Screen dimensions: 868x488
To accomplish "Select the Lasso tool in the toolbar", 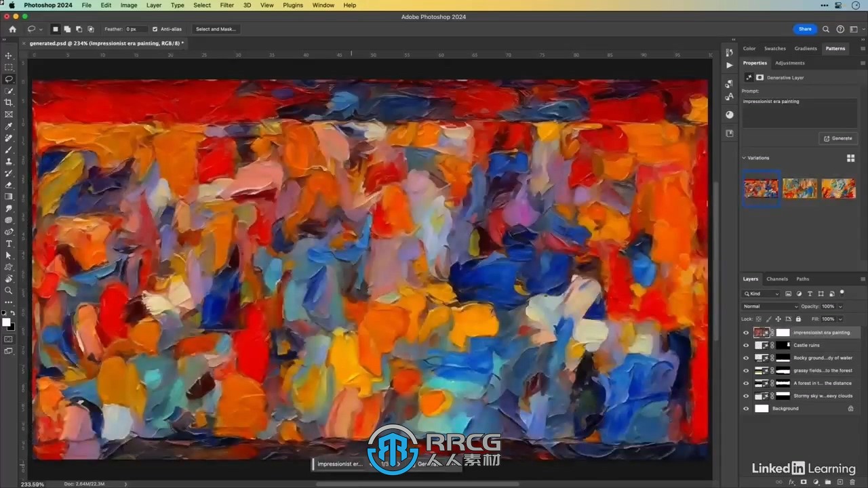I will [9, 79].
